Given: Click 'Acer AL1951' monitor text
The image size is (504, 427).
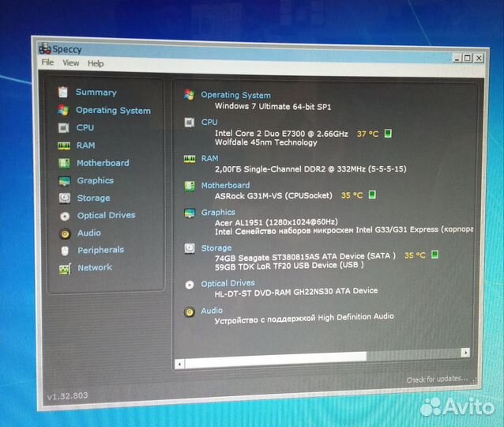Looking at the screenshot, I should 239,223.
